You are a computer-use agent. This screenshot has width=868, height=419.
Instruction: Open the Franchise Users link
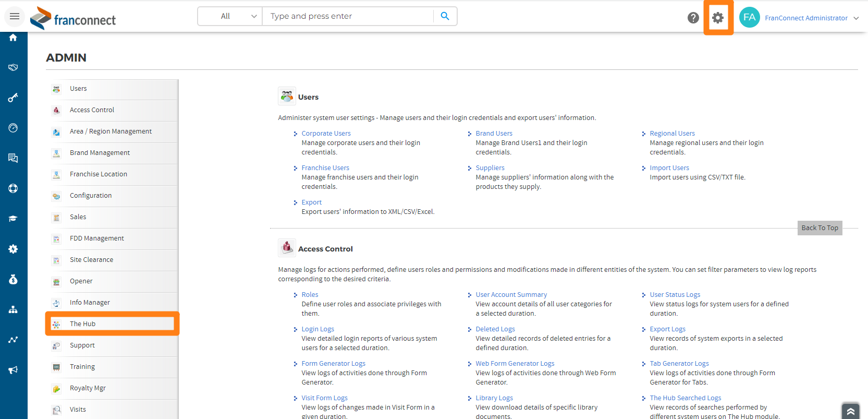click(325, 168)
